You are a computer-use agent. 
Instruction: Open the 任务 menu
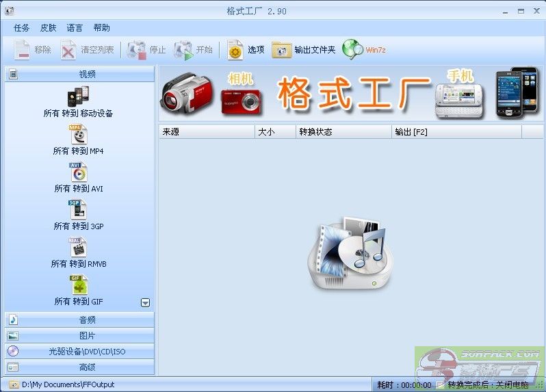point(22,28)
